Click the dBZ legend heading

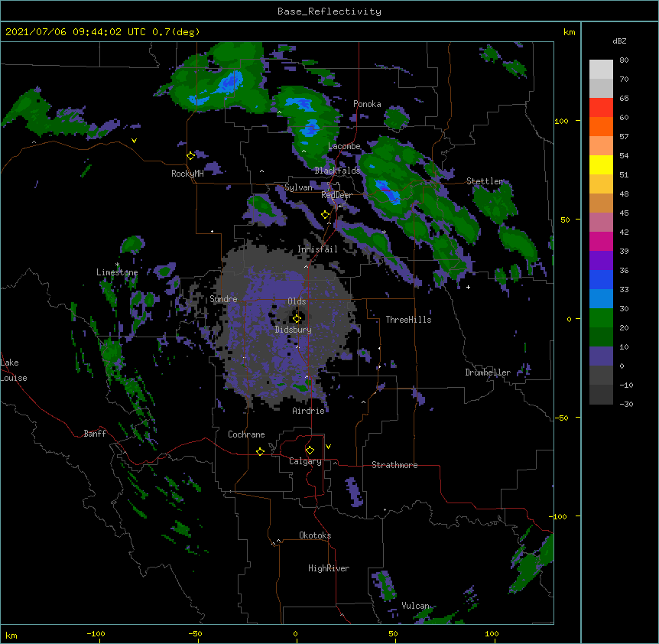(619, 41)
